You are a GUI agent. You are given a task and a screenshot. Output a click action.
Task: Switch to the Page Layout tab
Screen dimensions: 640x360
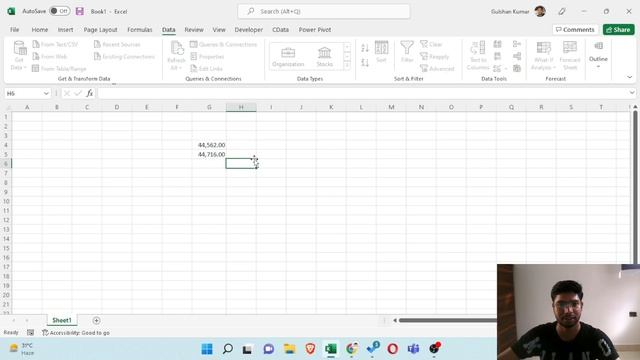coord(100,29)
